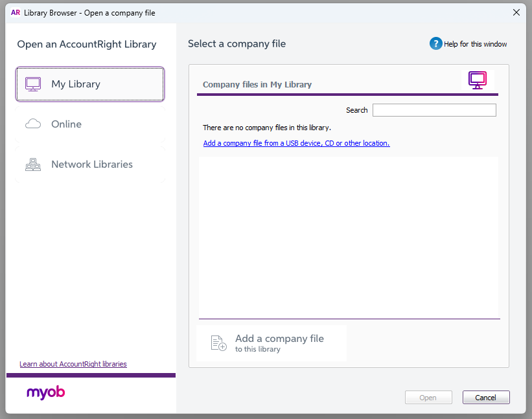Focus the Search input field

434,110
